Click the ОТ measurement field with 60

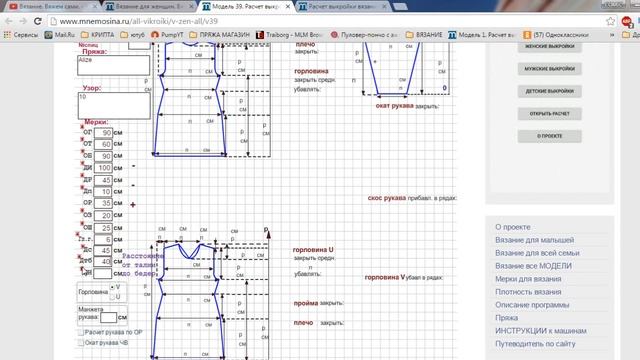click(103, 144)
